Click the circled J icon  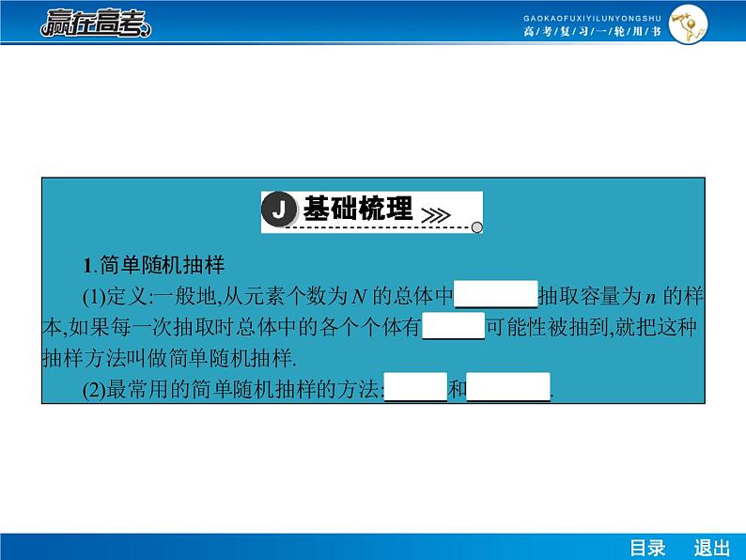279,209
